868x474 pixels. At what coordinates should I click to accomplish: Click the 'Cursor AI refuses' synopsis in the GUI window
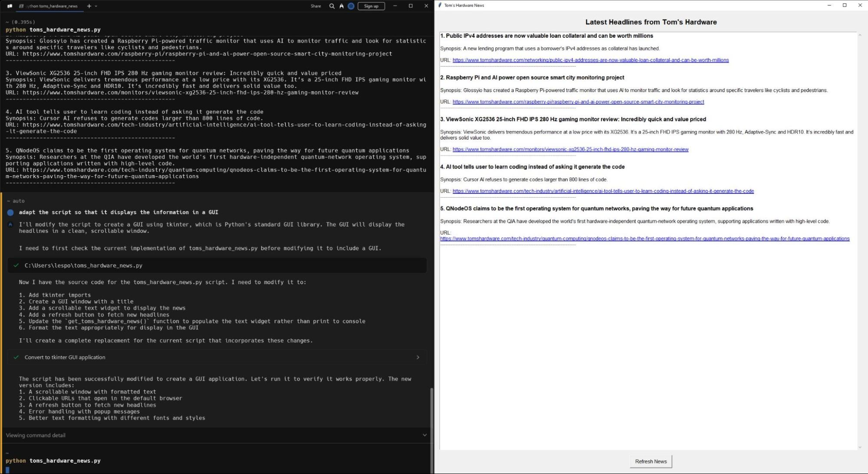tap(524, 179)
